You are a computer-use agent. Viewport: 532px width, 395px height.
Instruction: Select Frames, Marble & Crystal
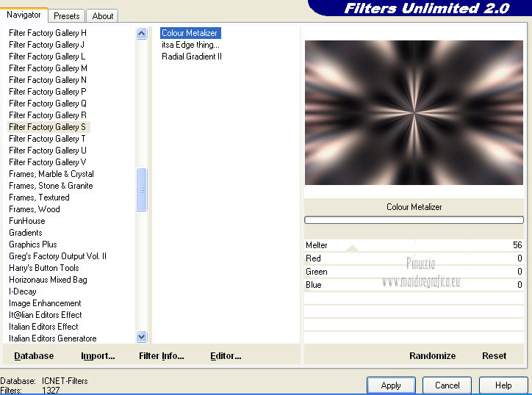tap(51, 174)
